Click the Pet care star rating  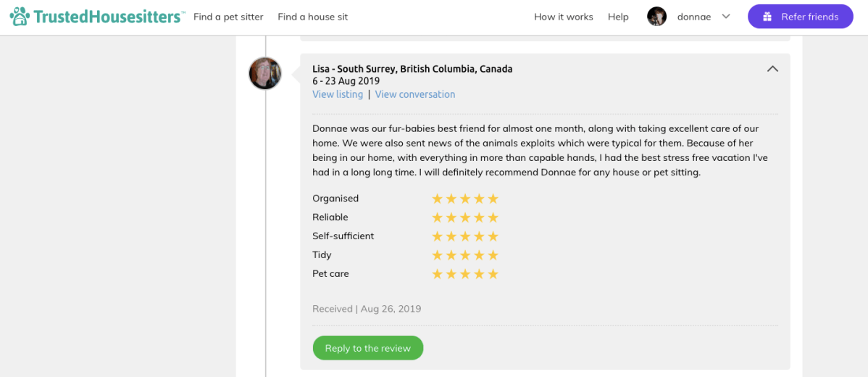465,274
